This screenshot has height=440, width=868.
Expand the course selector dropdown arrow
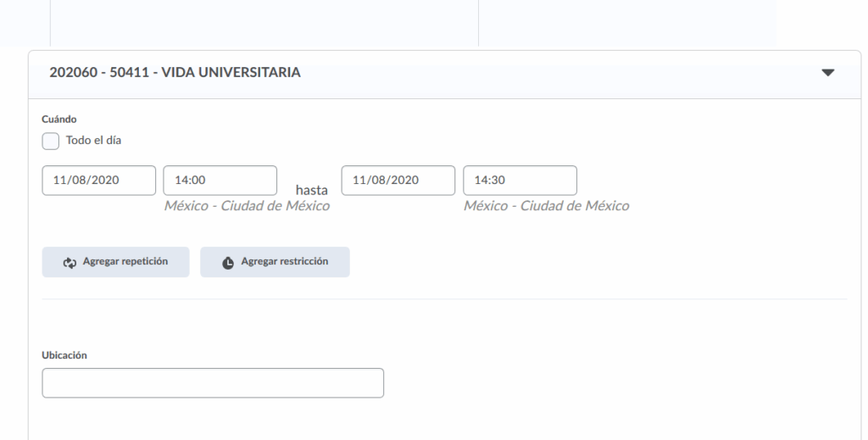[x=828, y=74]
